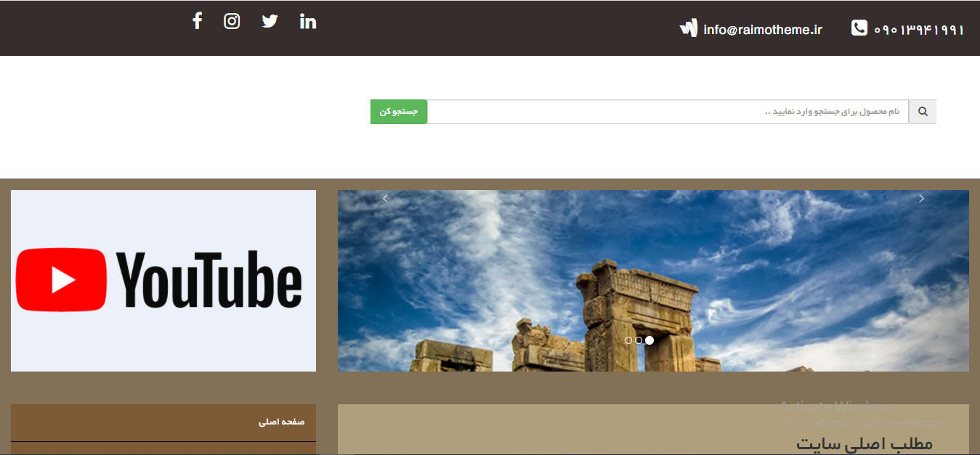Open the Facebook social icon
The image size is (980, 455).
[197, 21]
